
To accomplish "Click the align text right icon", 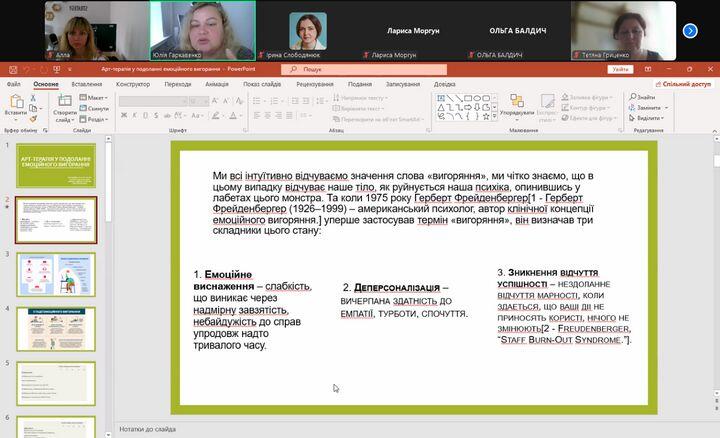I will [279, 115].
